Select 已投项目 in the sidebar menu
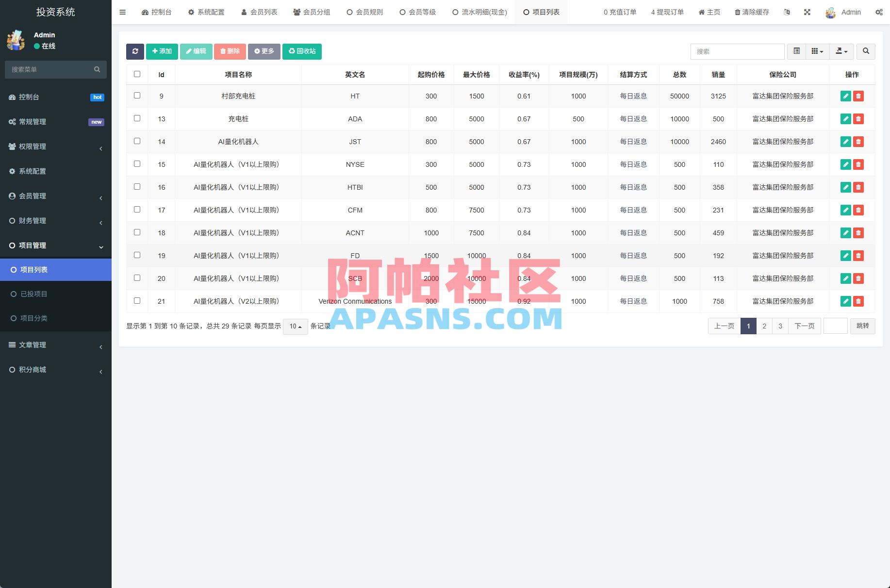The height and width of the screenshot is (588, 890). click(x=33, y=294)
